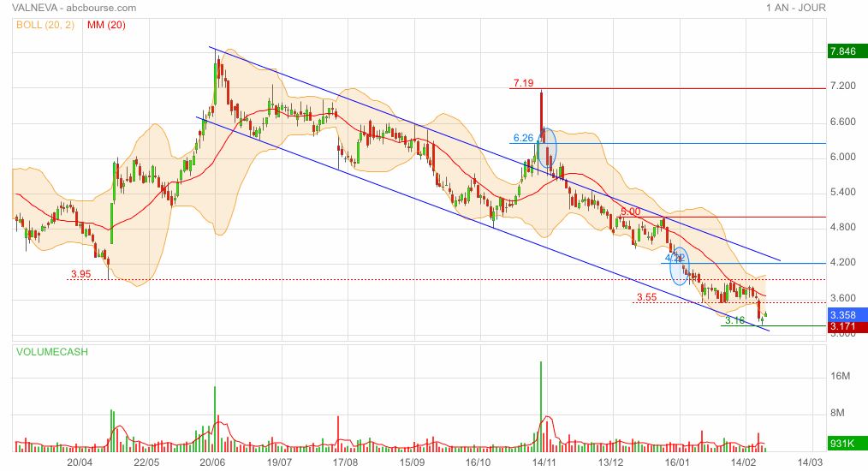Screen dimensions: 868x471
Task: Click the 16/01 date label
Action: tap(677, 462)
